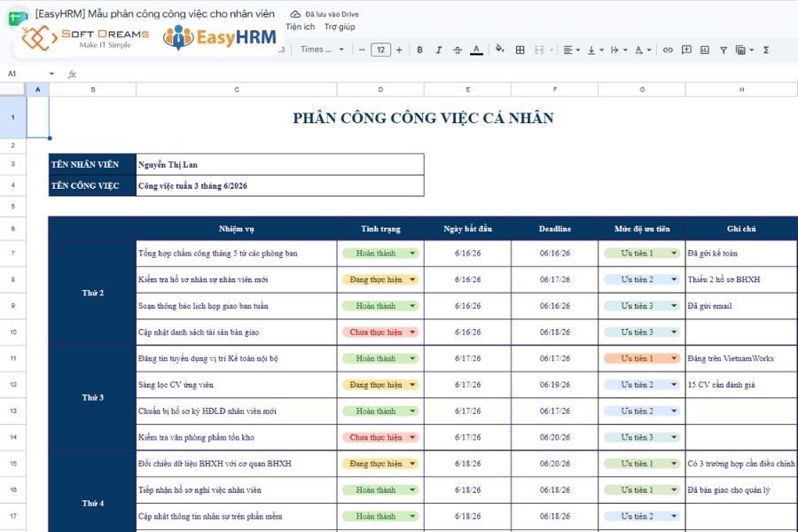This screenshot has height=532, width=798.
Task: Click the merge cells icon
Action: coord(539,50)
